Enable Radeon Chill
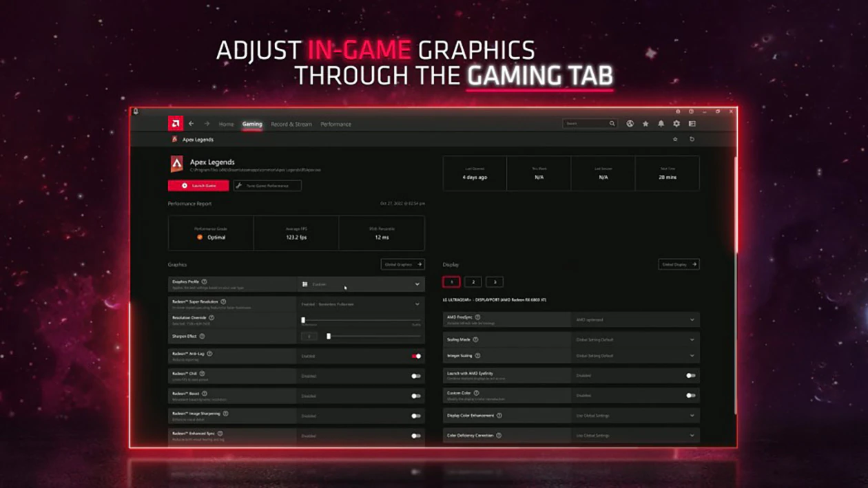868x488 pixels. tap(416, 376)
